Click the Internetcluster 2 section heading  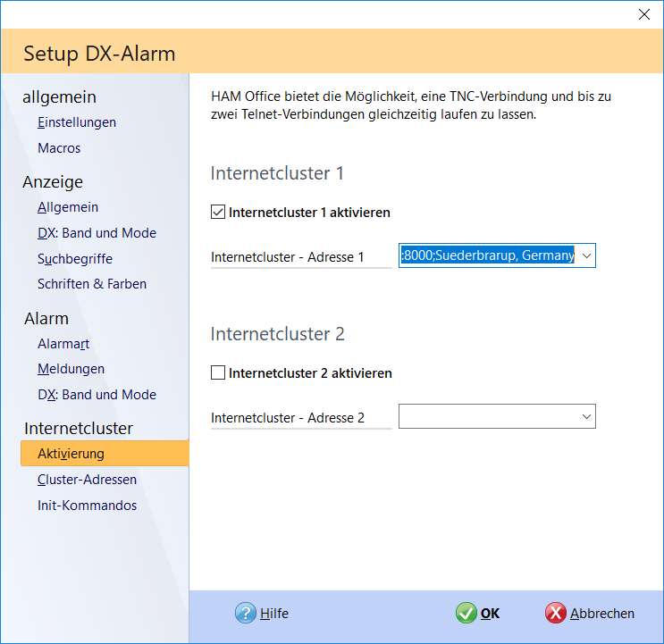(277, 334)
